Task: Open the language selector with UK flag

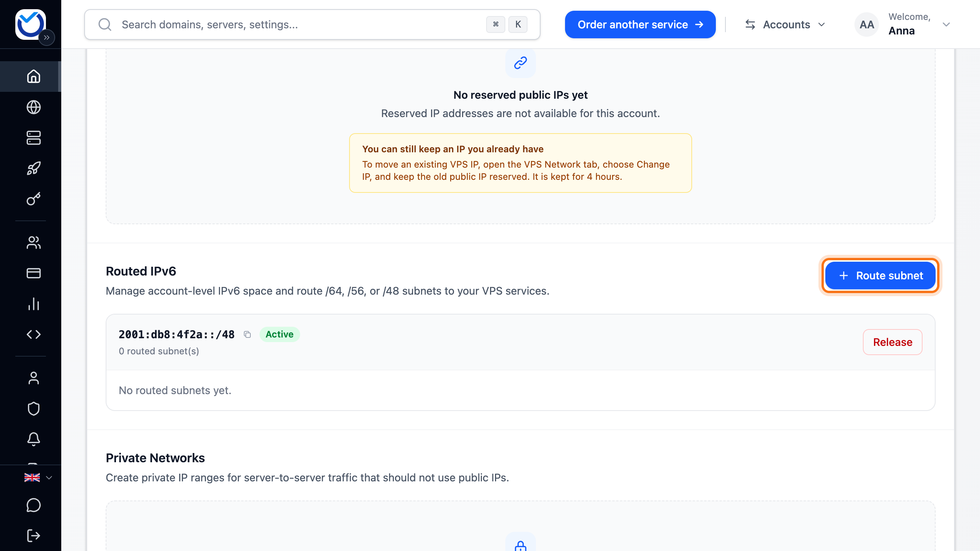Action: pos(38,478)
